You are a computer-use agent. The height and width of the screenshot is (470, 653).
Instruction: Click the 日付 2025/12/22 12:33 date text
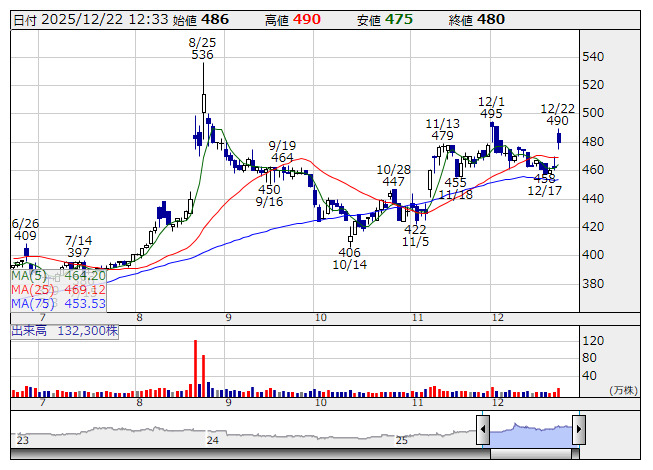(x=91, y=20)
